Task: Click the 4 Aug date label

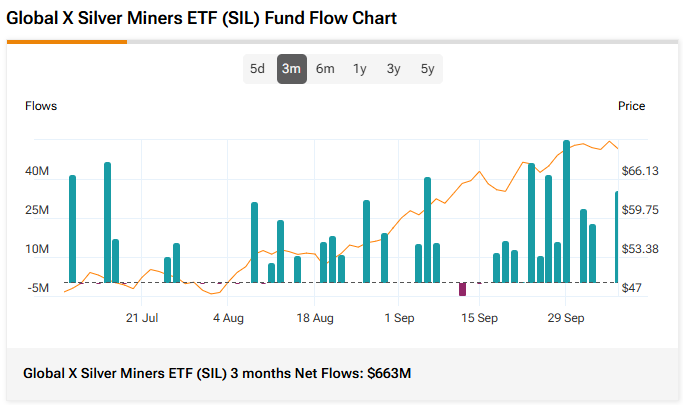Action: (x=228, y=318)
